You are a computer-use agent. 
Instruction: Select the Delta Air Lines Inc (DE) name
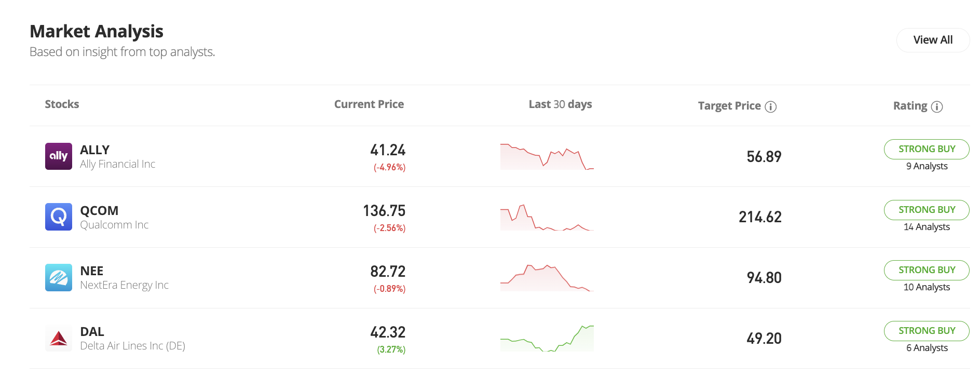pos(133,345)
